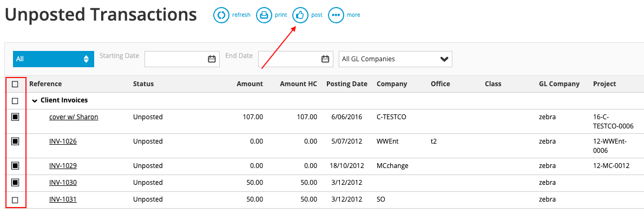Click the End Date input field
The height and width of the screenshot is (213, 644).
click(295, 59)
